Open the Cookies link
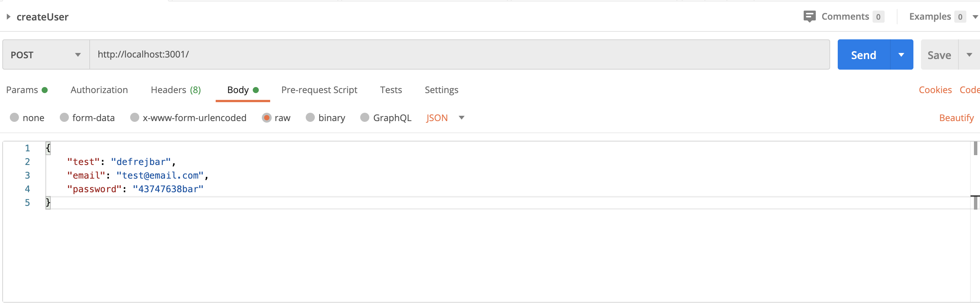This screenshot has width=980, height=308. pos(935,90)
